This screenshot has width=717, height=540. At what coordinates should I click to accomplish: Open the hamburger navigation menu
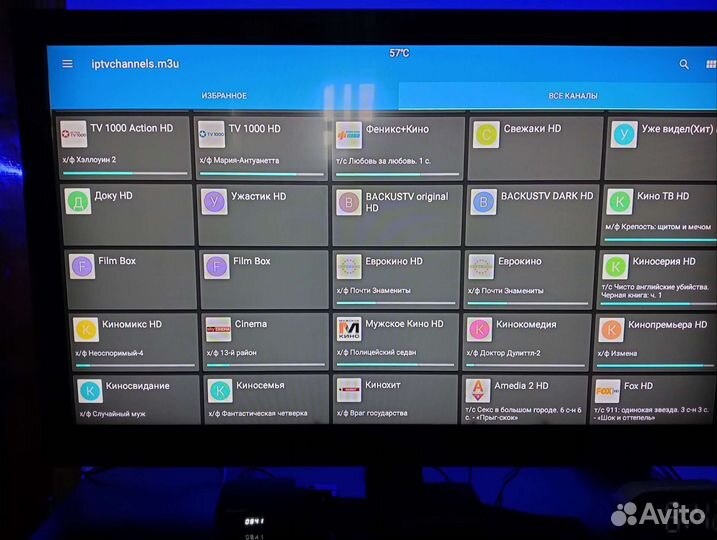pos(68,64)
